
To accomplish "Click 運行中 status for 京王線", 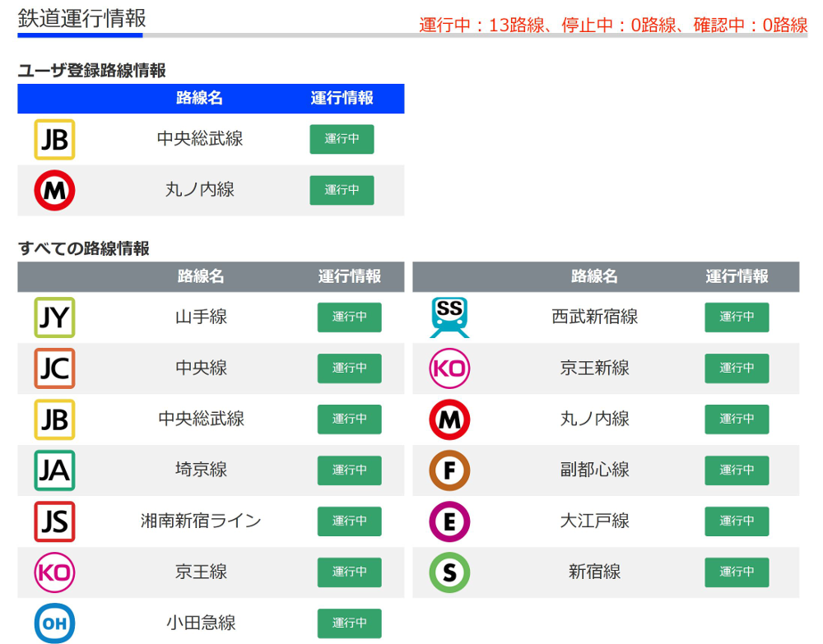I will tap(350, 572).
